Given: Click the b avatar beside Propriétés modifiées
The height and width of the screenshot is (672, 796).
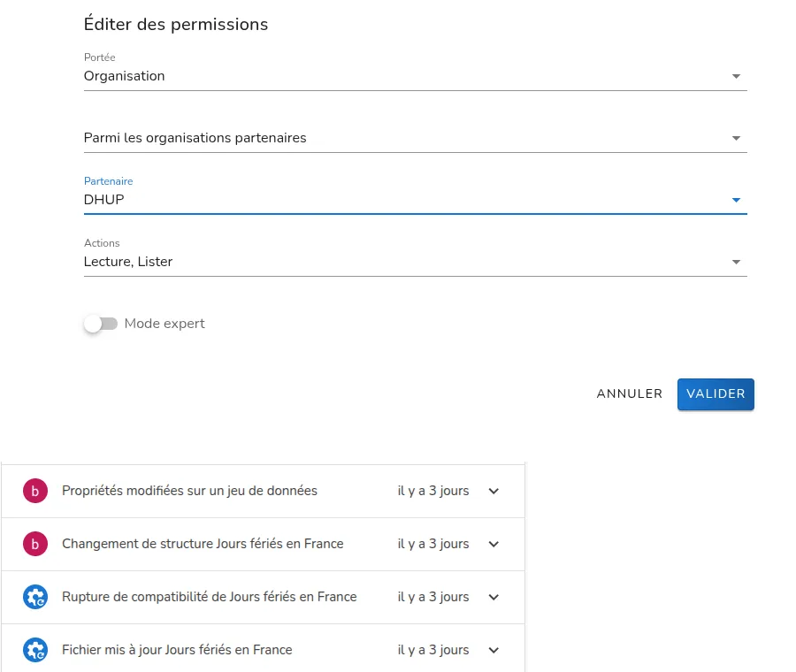Looking at the screenshot, I should click(35, 491).
